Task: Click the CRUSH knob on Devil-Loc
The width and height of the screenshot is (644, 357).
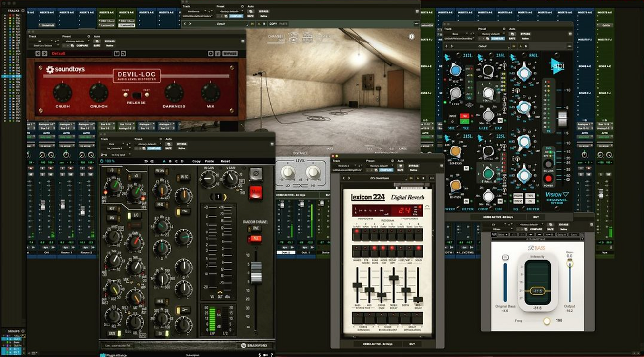Action: click(62, 92)
